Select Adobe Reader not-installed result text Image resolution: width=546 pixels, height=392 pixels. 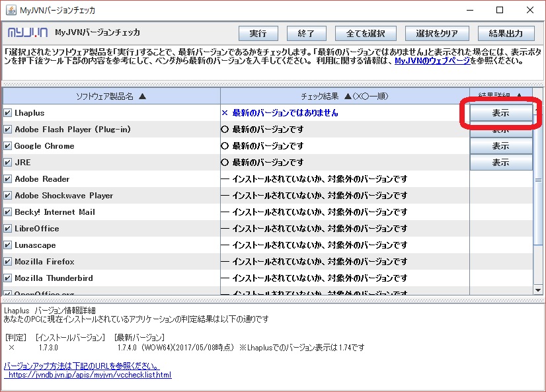pos(320,179)
